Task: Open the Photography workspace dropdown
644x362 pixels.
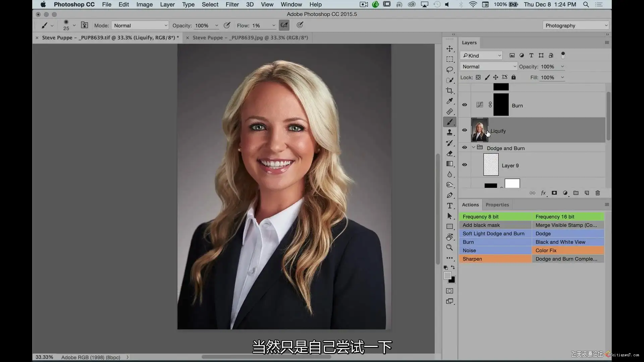Action: (576, 25)
